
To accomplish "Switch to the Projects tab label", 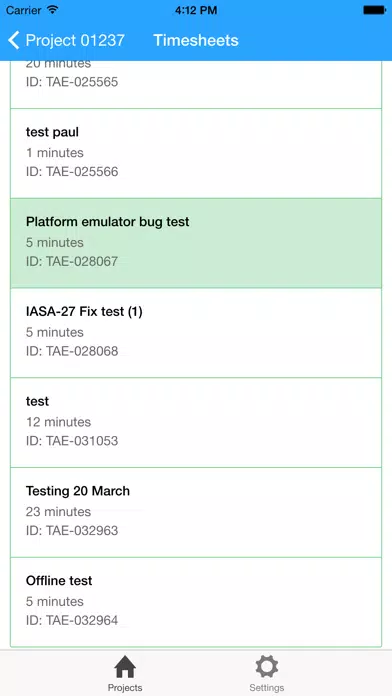I will (x=125, y=688).
